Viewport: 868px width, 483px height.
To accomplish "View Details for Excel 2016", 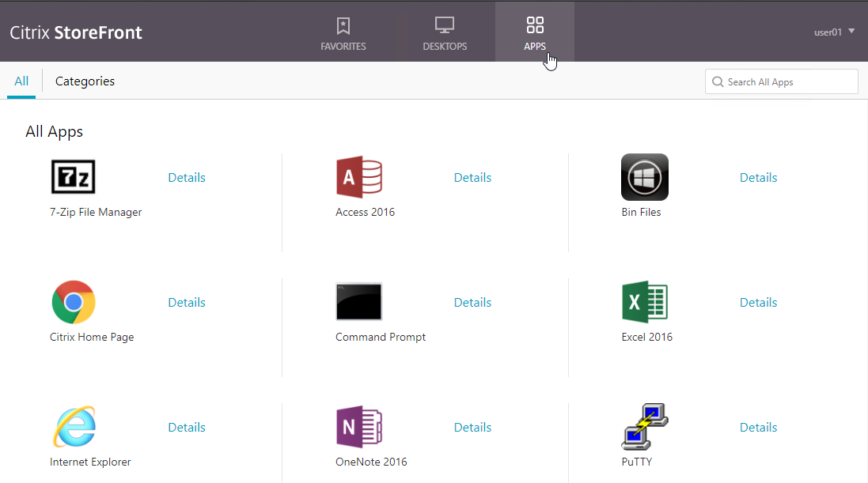I will 758,303.
